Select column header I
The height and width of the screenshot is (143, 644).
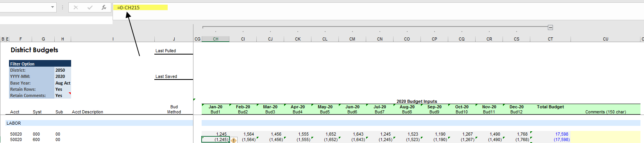[113, 39]
